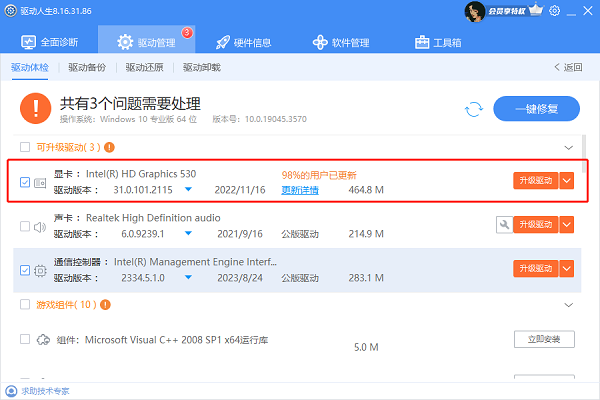Open the settings gear icon
This screenshot has height=400, width=600.
tap(554, 11)
